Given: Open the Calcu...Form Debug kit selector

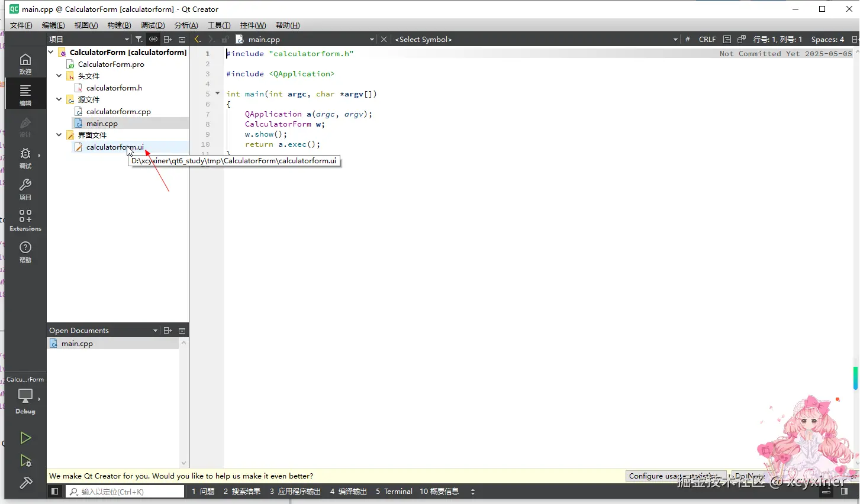Looking at the screenshot, I should (x=25, y=395).
